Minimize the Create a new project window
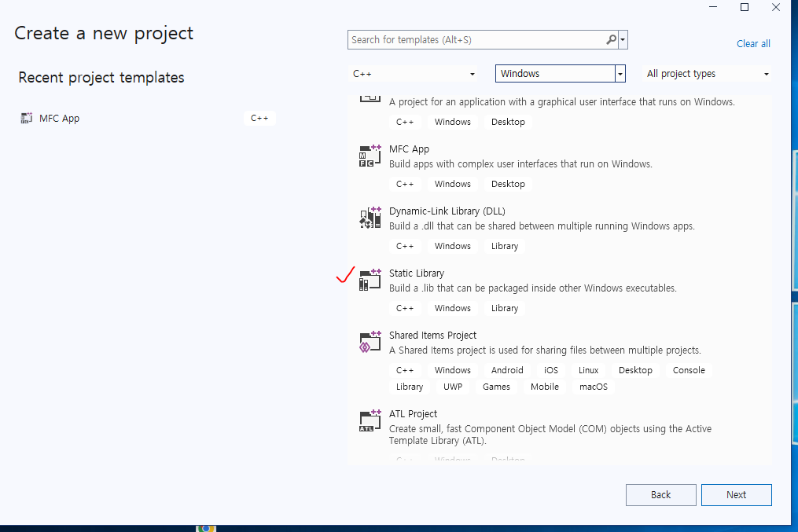The height and width of the screenshot is (532, 798). pos(713,7)
